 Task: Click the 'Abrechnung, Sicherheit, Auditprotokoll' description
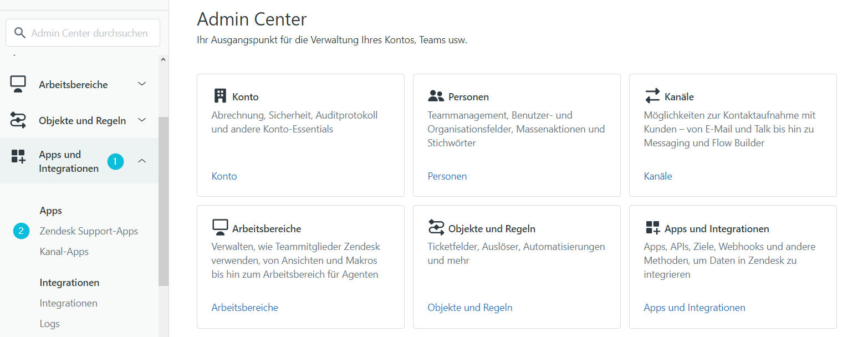(294, 122)
